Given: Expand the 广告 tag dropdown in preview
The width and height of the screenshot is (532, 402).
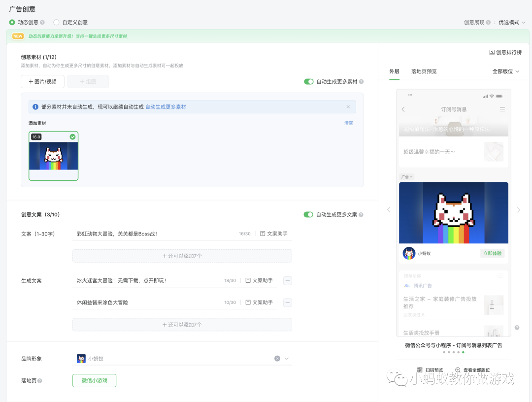Looking at the screenshot, I should coord(406,177).
